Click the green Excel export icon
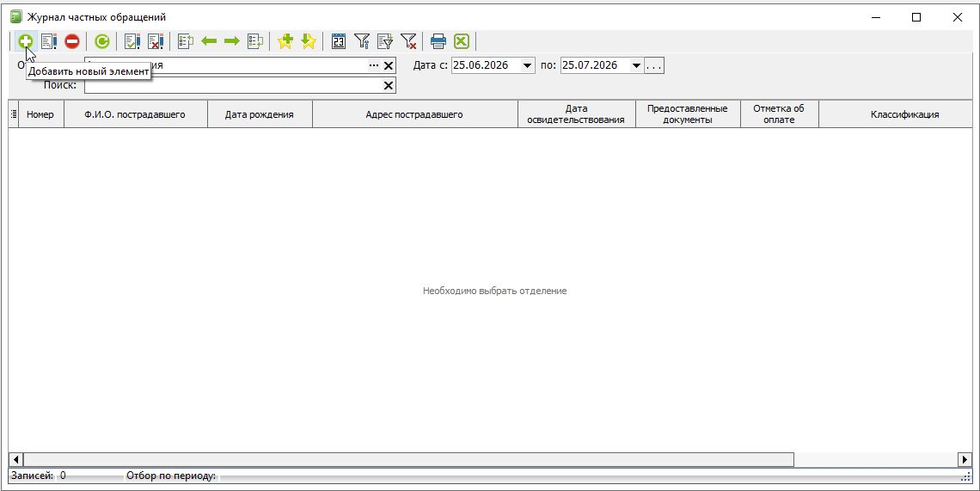Image resolution: width=980 pixels, height=491 pixels. point(462,42)
